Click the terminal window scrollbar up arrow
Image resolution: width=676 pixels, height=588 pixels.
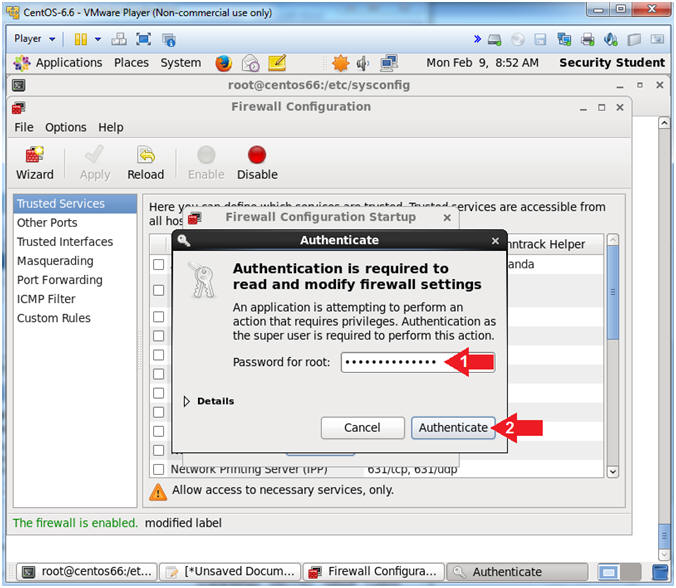664,123
